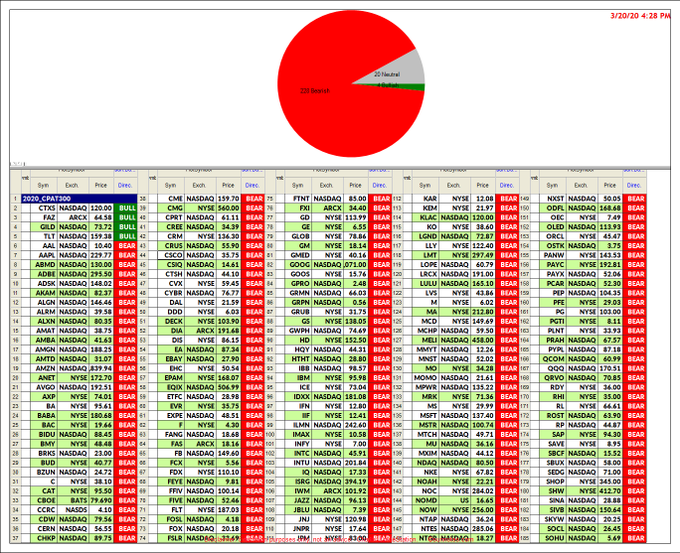Image resolution: width=680 pixels, height=553 pixels.
Task: Click the 229.77 price for AAPL
Action: (x=101, y=255)
